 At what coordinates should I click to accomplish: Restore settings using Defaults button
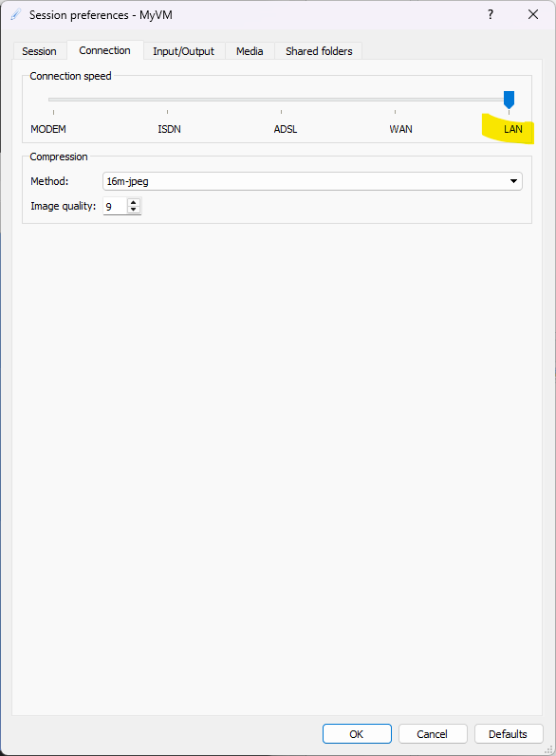509,734
